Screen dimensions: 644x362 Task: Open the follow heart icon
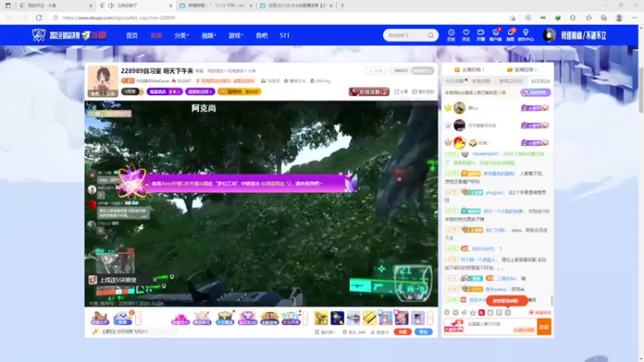(466, 35)
